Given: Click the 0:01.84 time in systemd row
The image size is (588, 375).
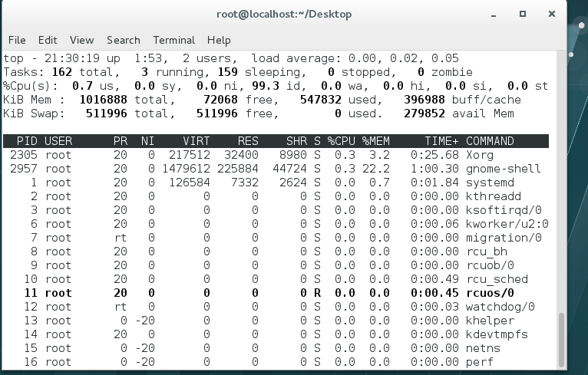Looking at the screenshot, I should 434,183.
